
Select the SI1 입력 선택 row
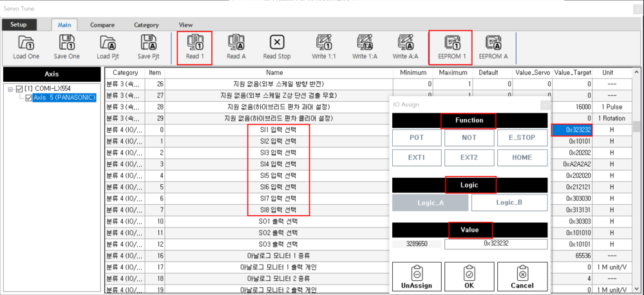click(x=279, y=130)
